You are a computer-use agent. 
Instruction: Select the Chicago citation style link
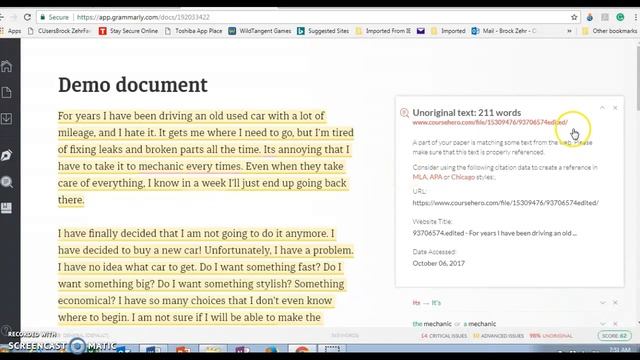(x=463, y=177)
